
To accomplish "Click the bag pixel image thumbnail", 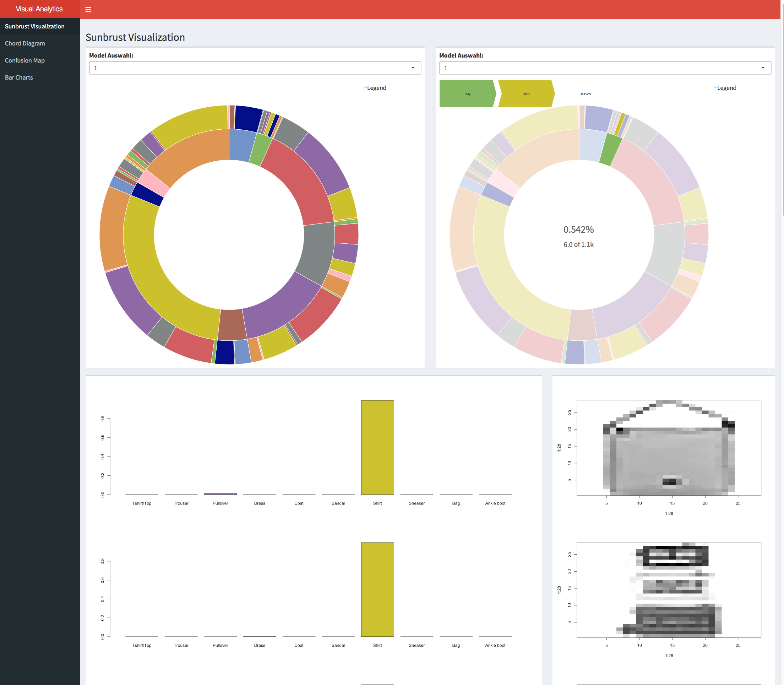I will click(x=669, y=448).
